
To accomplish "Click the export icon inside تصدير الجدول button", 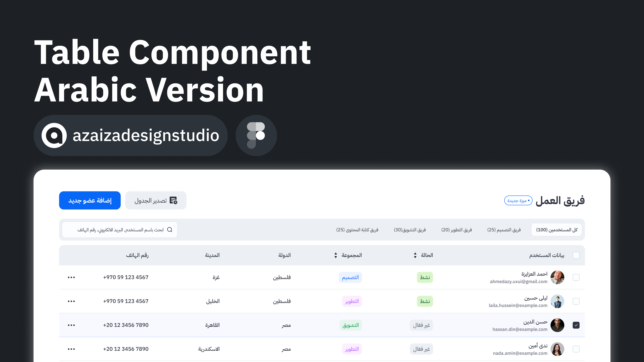I will [174, 200].
